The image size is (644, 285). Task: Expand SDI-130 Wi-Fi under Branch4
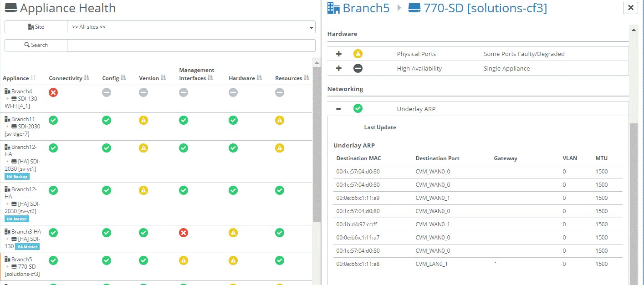coord(8,99)
